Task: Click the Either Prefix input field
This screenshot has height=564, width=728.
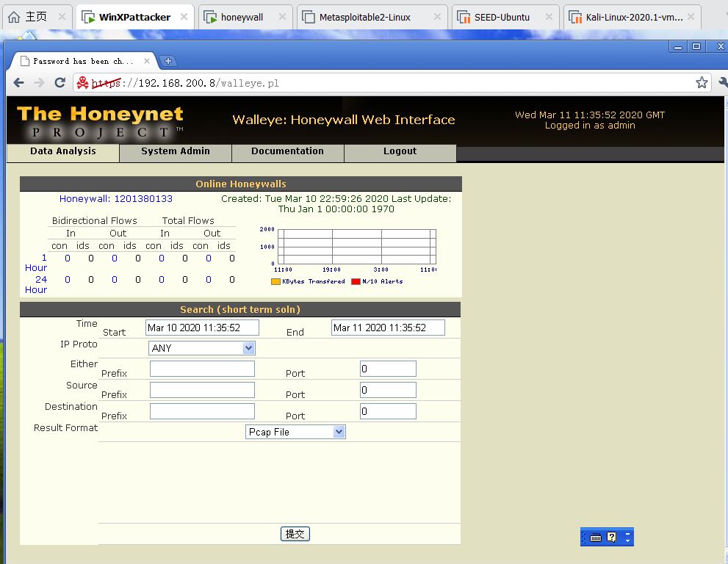Action: point(202,369)
